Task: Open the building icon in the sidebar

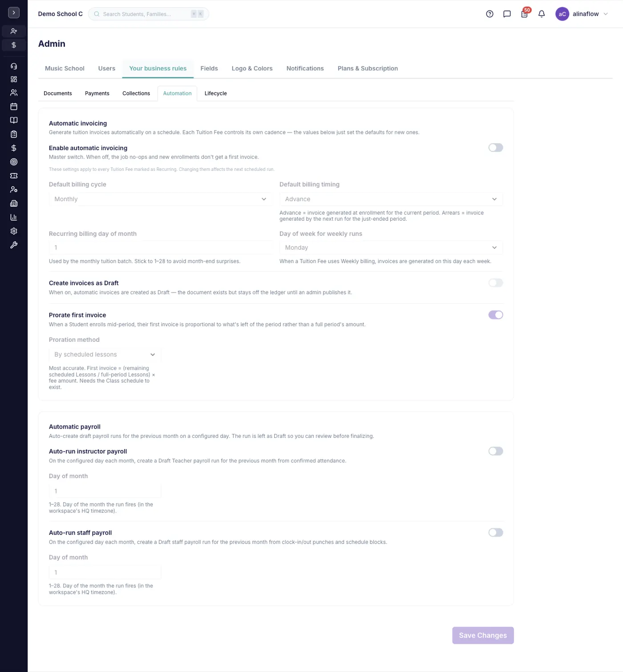Action: 14,203
